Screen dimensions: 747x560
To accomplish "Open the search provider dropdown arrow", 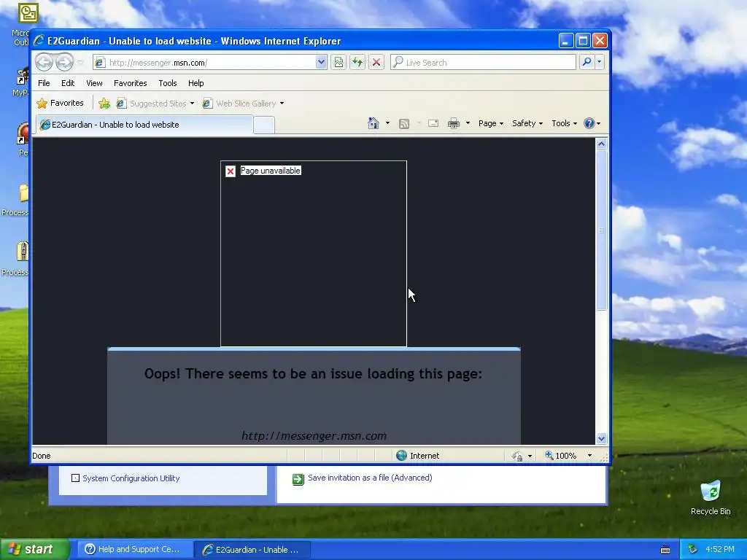I will point(600,62).
